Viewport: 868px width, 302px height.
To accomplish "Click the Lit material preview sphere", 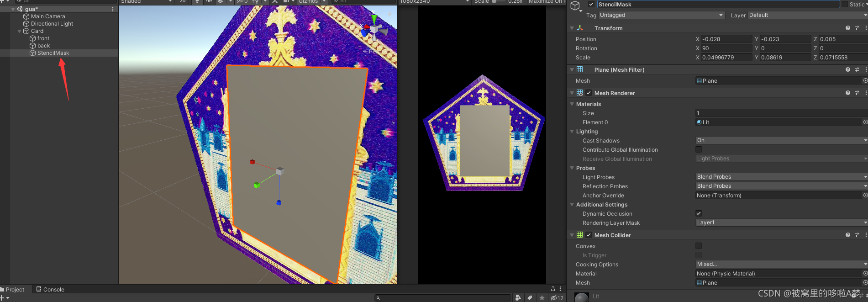I will pyautogui.click(x=581, y=297).
